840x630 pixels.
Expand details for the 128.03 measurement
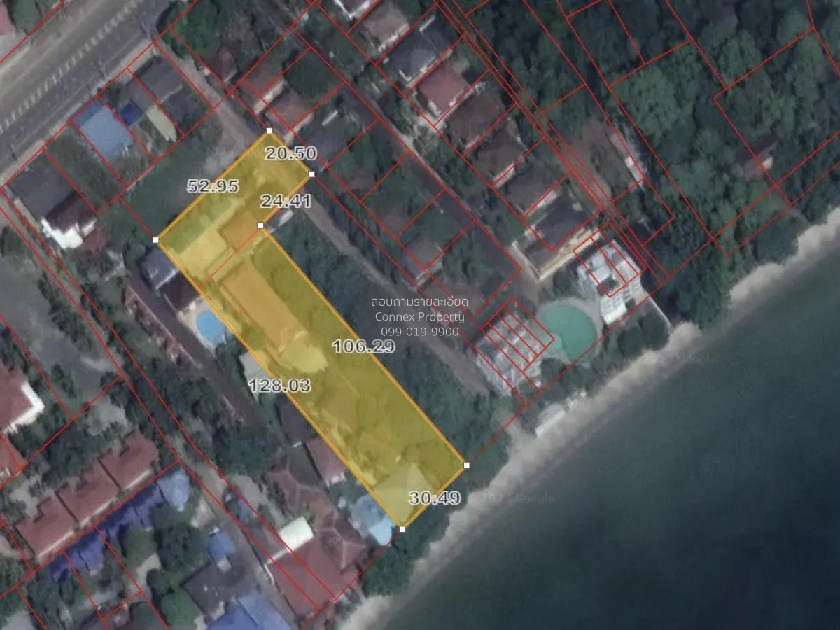280,384
